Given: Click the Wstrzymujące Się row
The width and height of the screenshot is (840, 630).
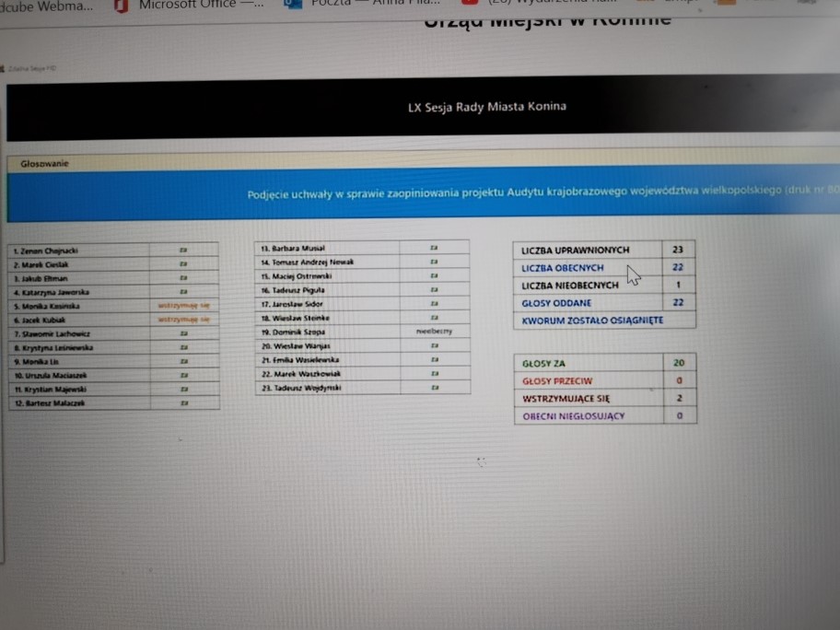Looking at the screenshot, I should tap(604, 399).
